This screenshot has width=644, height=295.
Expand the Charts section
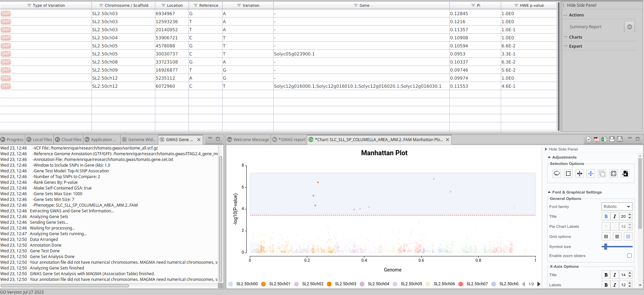[x=575, y=37]
